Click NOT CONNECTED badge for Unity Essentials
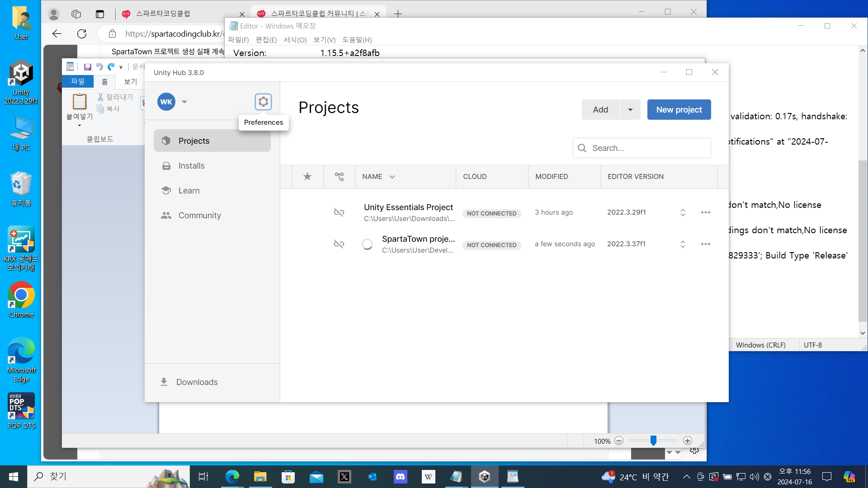868x488 pixels. point(491,213)
